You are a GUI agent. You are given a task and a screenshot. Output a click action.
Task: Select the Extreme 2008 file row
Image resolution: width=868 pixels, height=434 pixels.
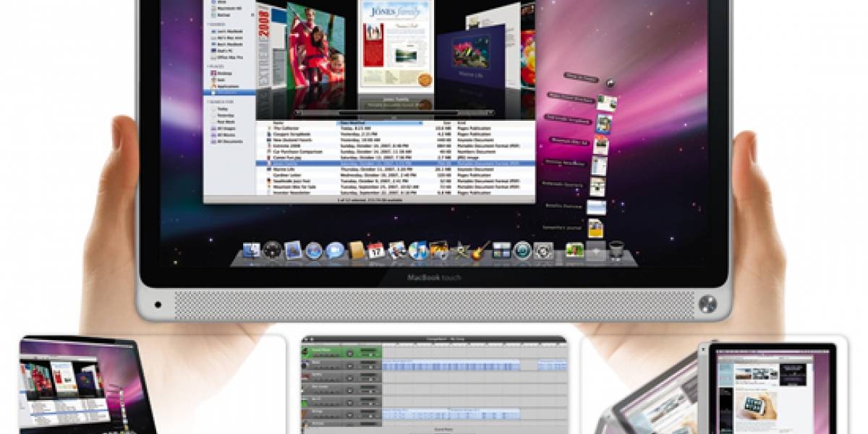(396, 145)
